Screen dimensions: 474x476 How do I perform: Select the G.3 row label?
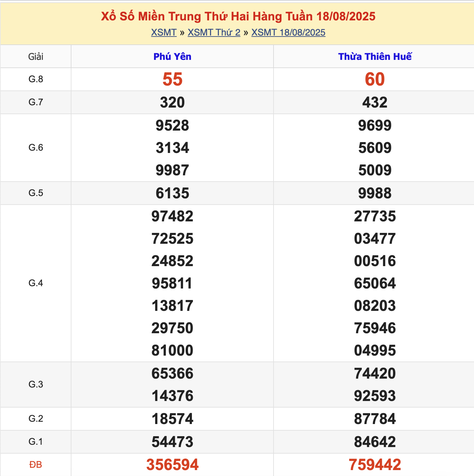(x=36, y=384)
